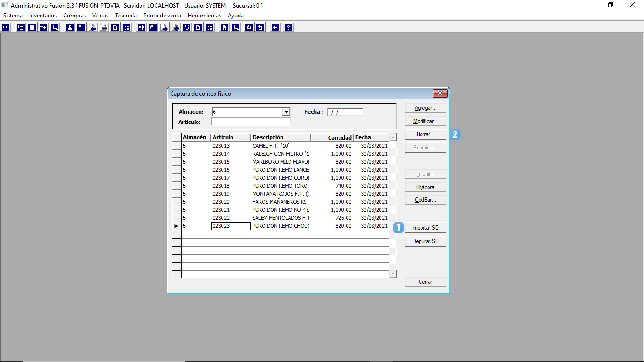This screenshot has height=362, width=644.
Task: Click the grid scrollbar down arrow
Action: tap(393, 274)
